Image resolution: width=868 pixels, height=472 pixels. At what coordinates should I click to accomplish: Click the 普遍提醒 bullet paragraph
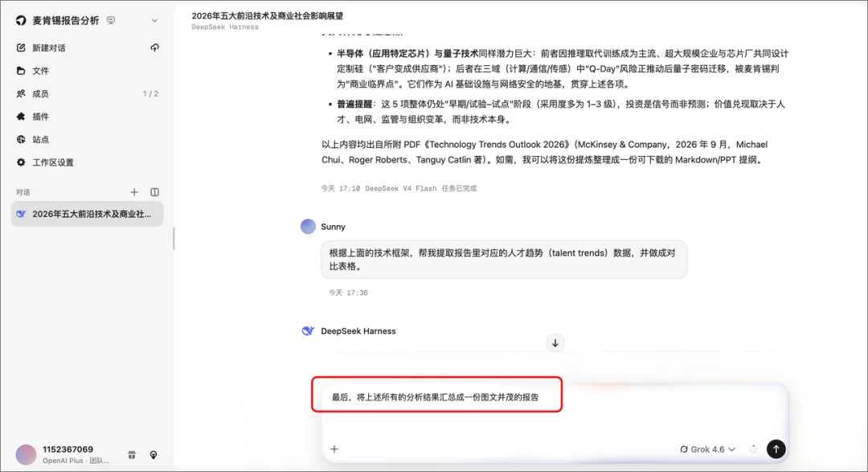click(x=561, y=111)
